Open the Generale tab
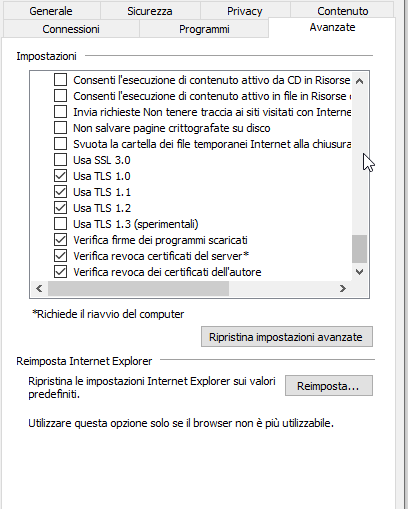 coord(51,11)
